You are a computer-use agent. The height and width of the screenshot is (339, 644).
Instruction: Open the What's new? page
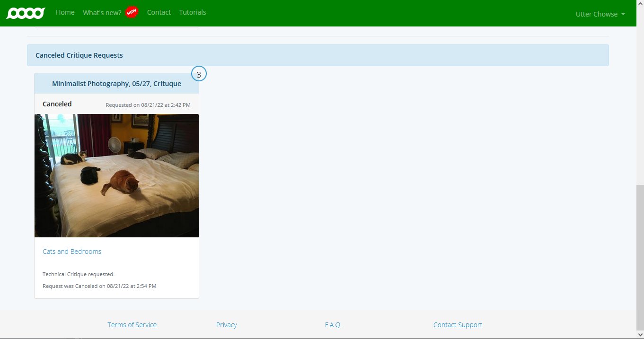point(102,13)
